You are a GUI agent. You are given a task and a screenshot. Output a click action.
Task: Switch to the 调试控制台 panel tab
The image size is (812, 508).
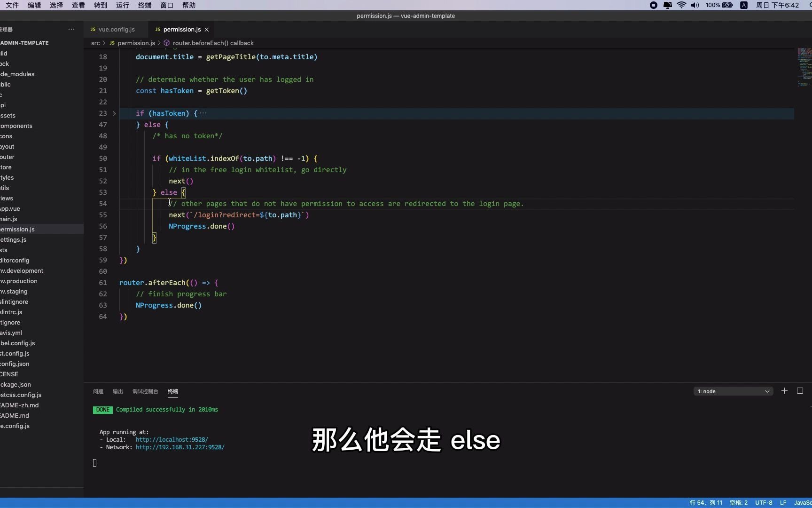[145, 391]
